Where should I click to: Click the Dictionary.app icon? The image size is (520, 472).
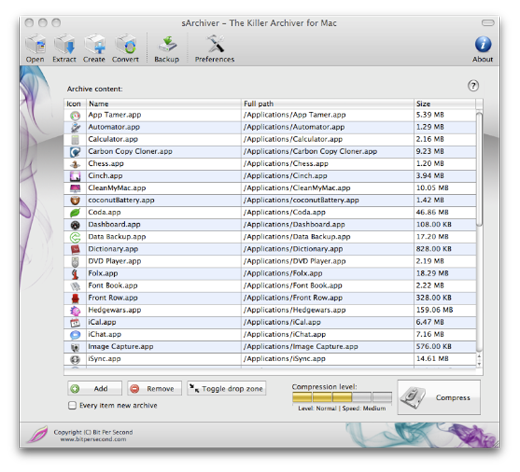(75, 249)
